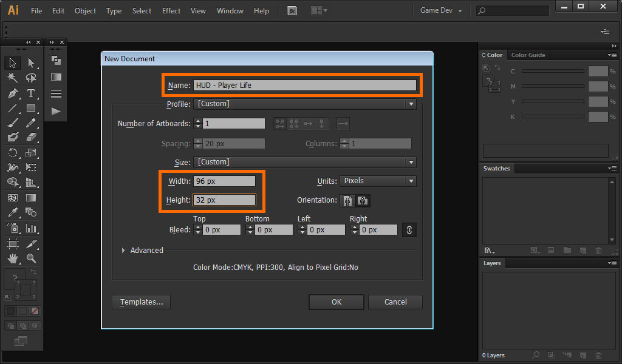Expand the Advanced options section
Screen dimensions: 622x364
coord(124,250)
